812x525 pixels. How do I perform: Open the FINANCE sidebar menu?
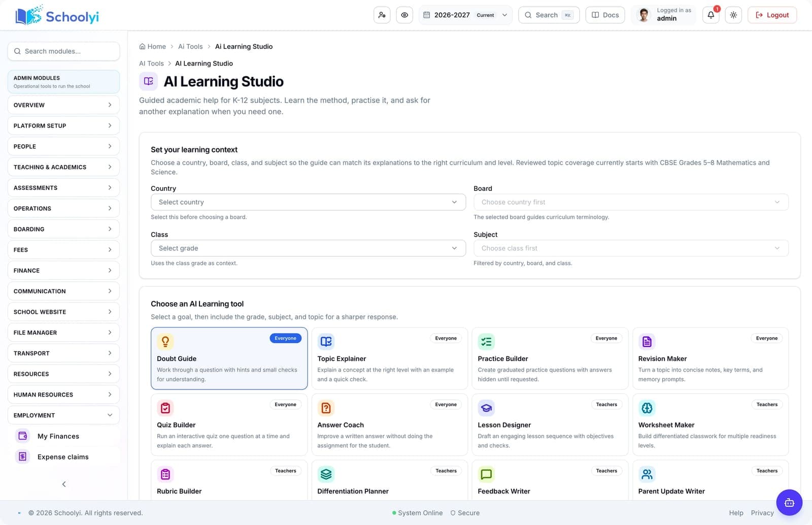coord(63,271)
